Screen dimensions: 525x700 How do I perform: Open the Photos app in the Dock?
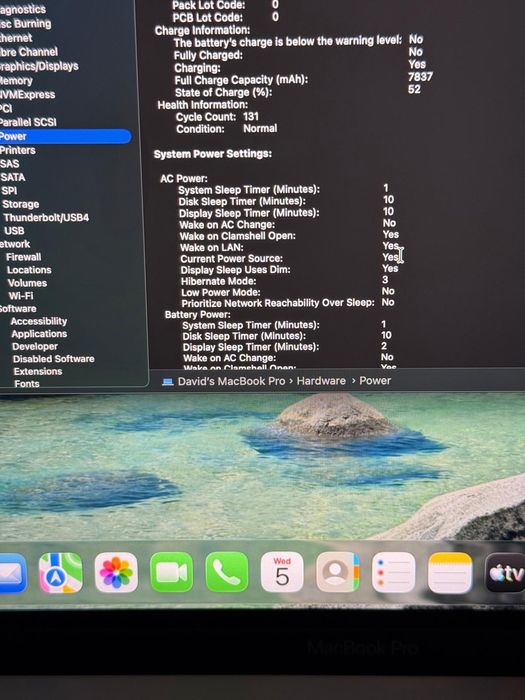pyautogui.click(x=116, y=572)
